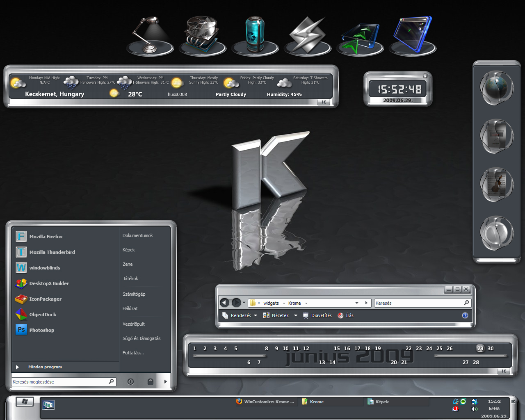Click the taskbar K button at right edge
The image size is (525, 420).
513,402
